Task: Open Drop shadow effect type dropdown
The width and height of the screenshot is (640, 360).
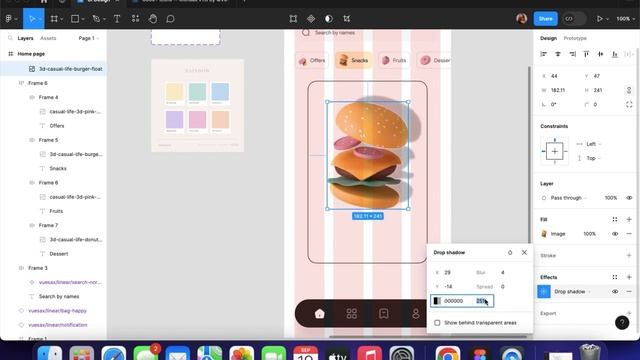Action: point(572,291)
